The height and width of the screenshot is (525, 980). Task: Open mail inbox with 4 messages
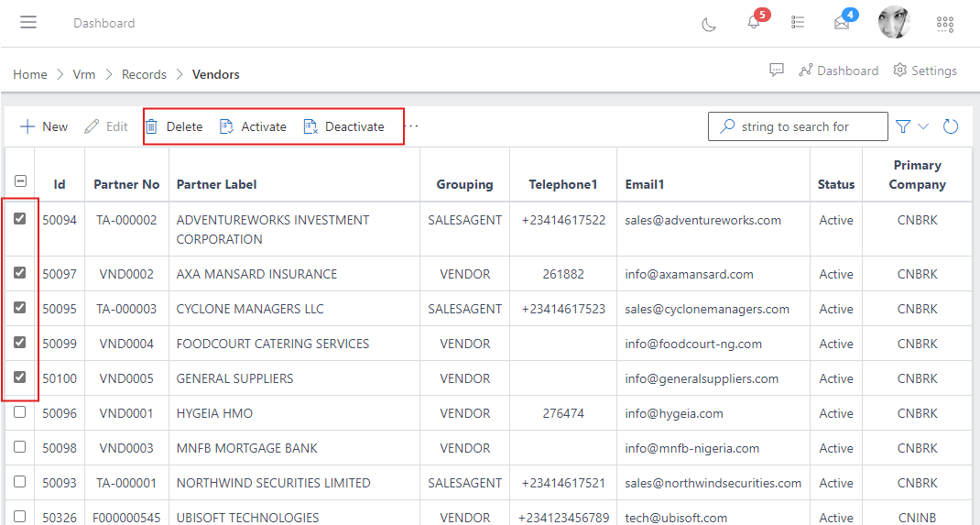(x=842, y=23)
